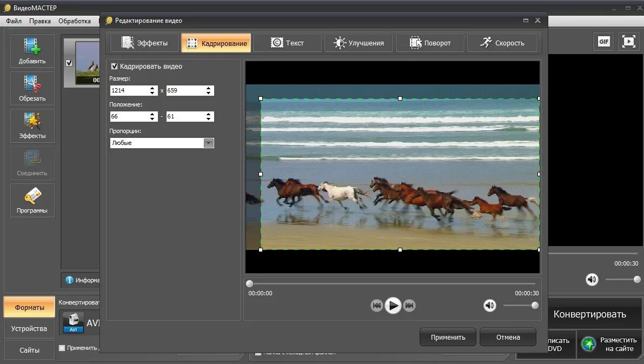Increase crop height value with up arrow
This screenshot has height=364, width=644.
pyautogui.click(x=209, y=88)
